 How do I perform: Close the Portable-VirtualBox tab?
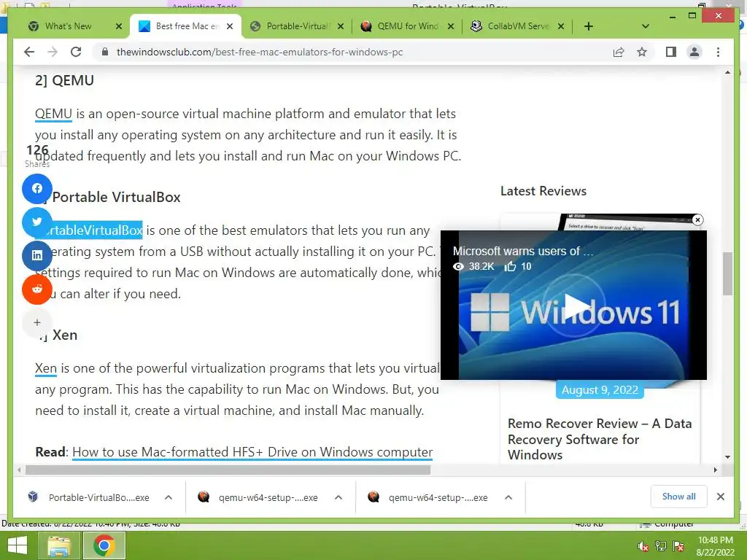341,26
